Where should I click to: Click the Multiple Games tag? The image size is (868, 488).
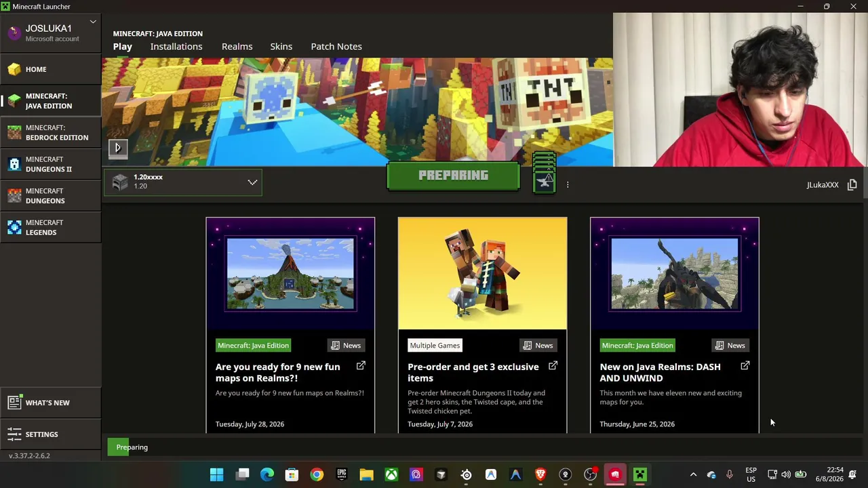click(435, 346)
